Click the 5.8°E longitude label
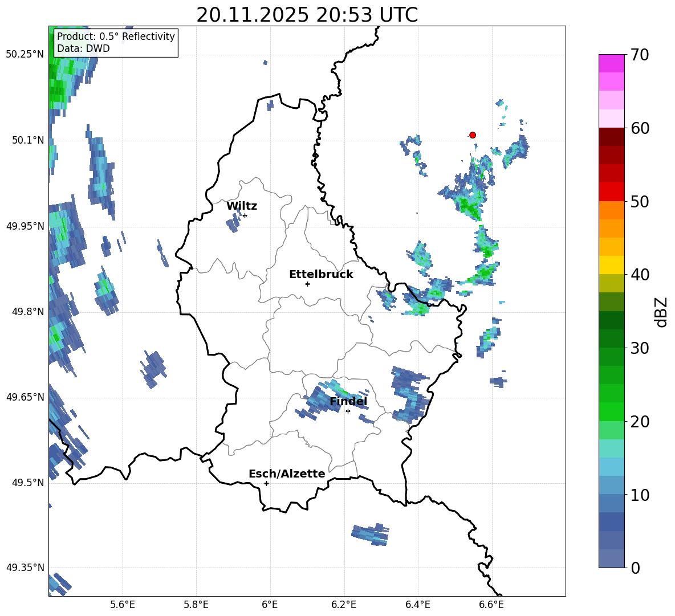This screenshot has width=675, height=616. pyautogui.click(x=196, y=605)
